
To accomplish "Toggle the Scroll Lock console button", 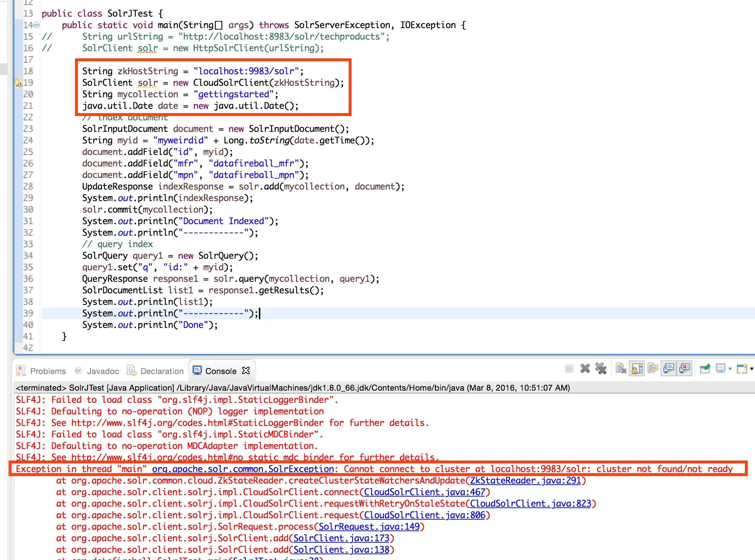I will [x=637, y=368].
